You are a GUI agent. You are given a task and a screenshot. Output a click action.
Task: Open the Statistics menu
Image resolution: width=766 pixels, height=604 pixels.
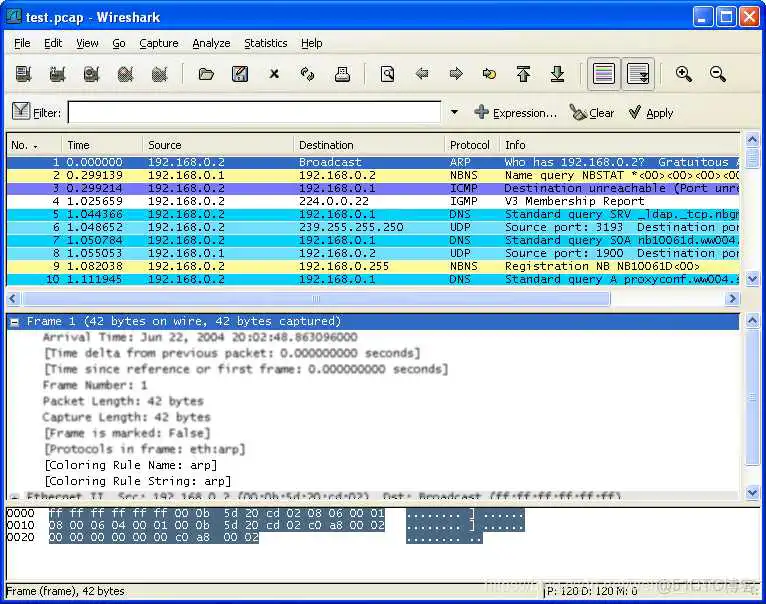tap(265, 43)
